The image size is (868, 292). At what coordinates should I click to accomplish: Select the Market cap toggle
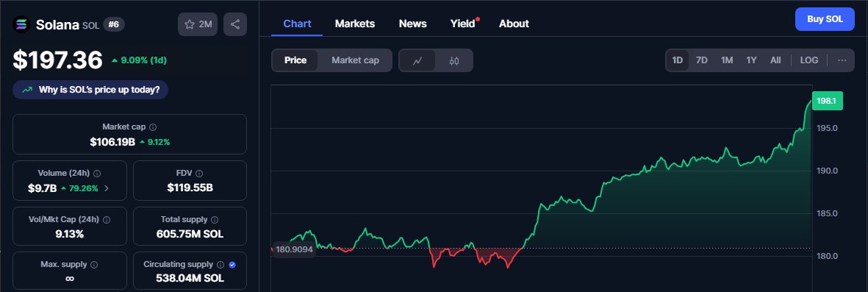point(356,60)
